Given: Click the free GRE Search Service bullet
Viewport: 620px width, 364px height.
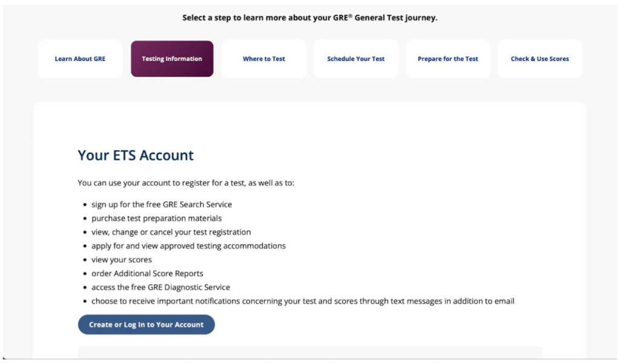Looking at the screenshot, I should (x=162, y=204).
